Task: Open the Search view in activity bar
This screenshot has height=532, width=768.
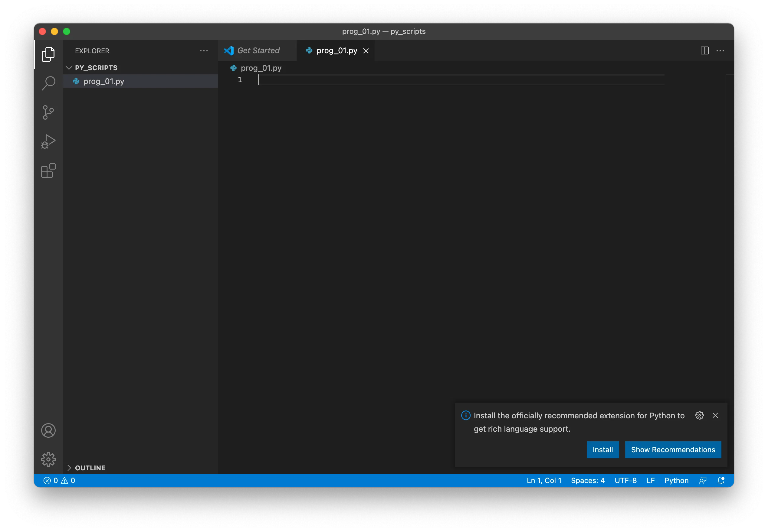Action: 48,83
